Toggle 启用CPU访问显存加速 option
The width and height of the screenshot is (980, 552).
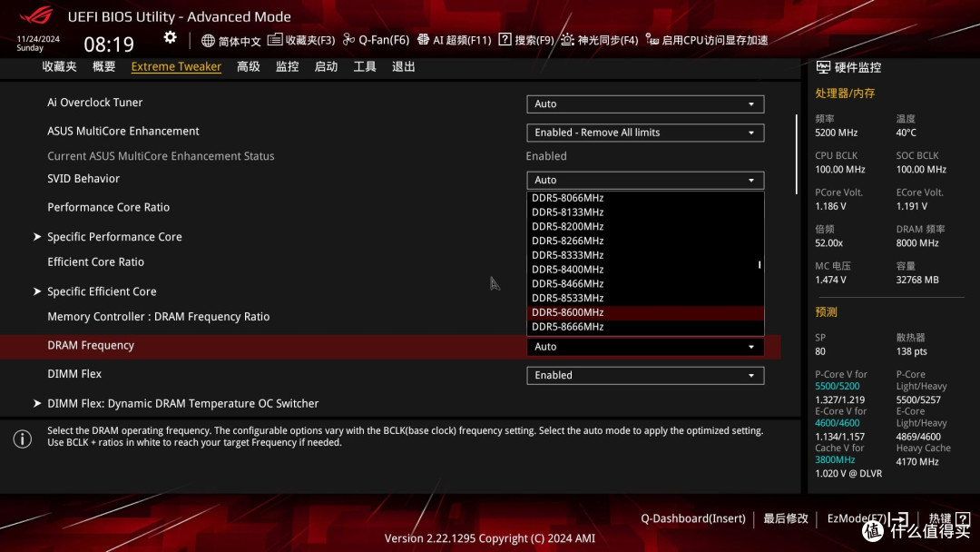coord(707,40)
